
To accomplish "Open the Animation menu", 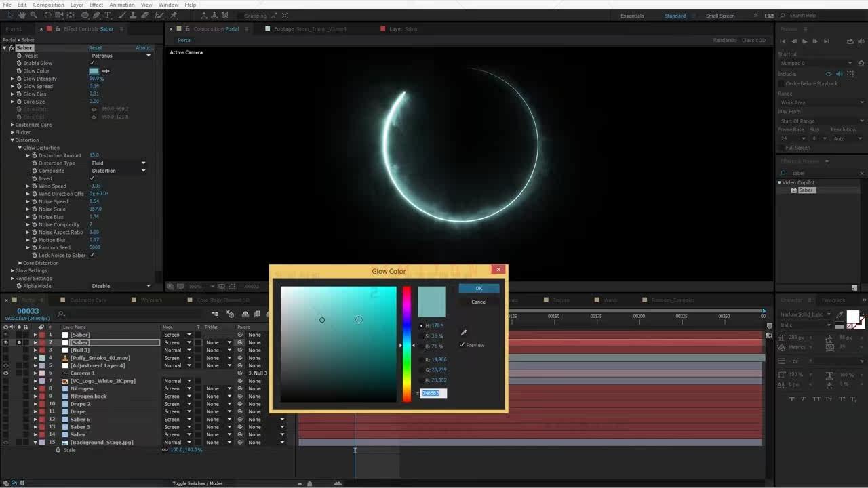I will pyautogui.click(x=122, y=5).
